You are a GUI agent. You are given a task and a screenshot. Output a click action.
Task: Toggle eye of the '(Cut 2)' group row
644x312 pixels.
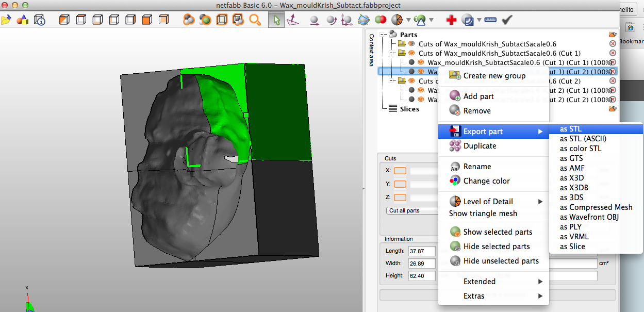411,81
